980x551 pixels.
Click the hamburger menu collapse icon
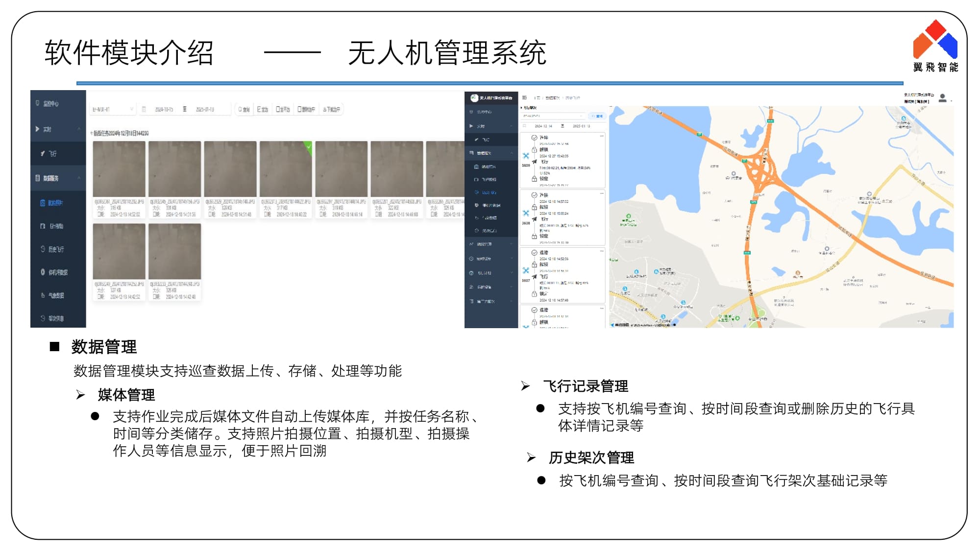(524, 98)
